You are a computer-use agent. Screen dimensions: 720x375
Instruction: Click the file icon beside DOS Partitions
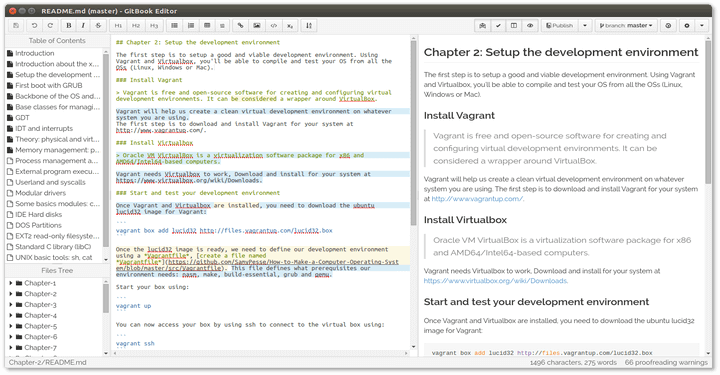click(10, 225)
